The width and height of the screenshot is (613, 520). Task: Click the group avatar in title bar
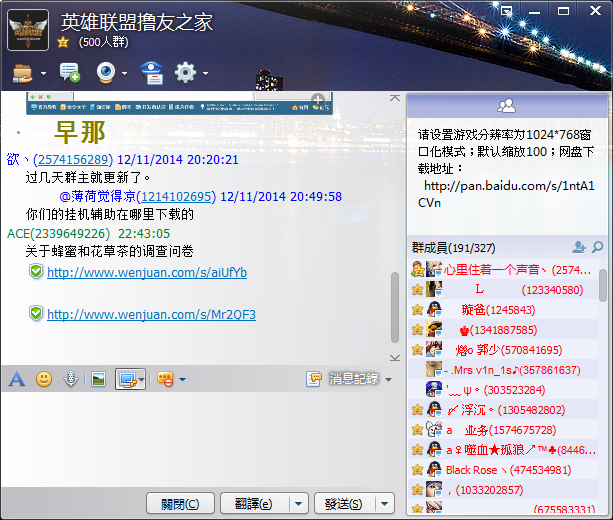click(x=28, y=30)
